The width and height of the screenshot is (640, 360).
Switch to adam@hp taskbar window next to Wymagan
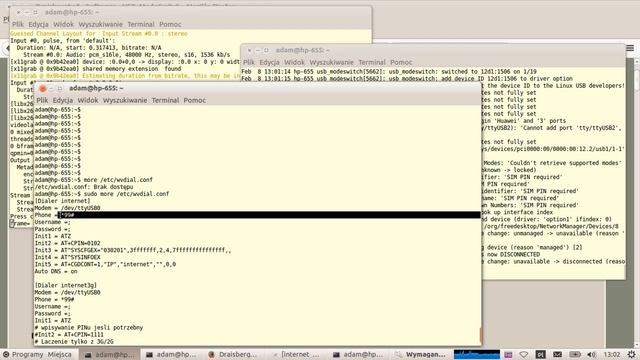tap(359, 354)
